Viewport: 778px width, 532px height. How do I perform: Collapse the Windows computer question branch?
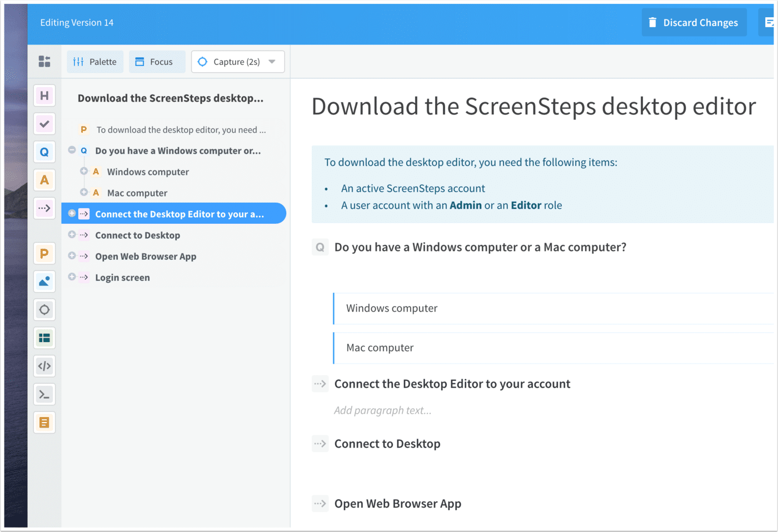click(x=72, y=150)
